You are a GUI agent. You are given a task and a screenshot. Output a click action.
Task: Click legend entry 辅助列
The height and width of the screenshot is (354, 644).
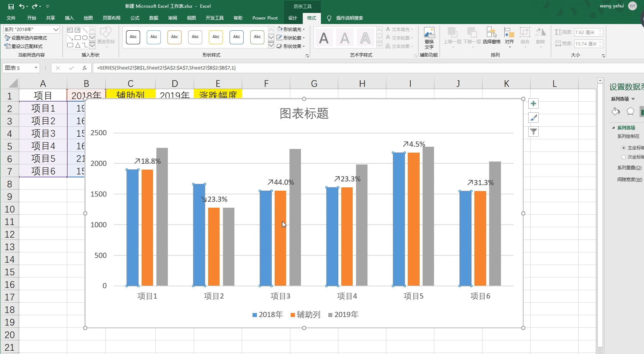pyautogui.click(x=306, y=314)
